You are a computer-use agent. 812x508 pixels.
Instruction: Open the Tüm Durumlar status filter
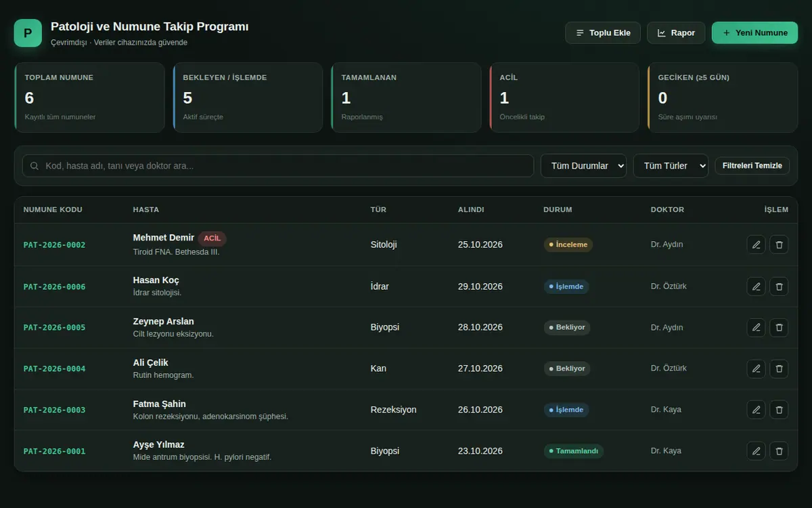[x=583, y=166]
